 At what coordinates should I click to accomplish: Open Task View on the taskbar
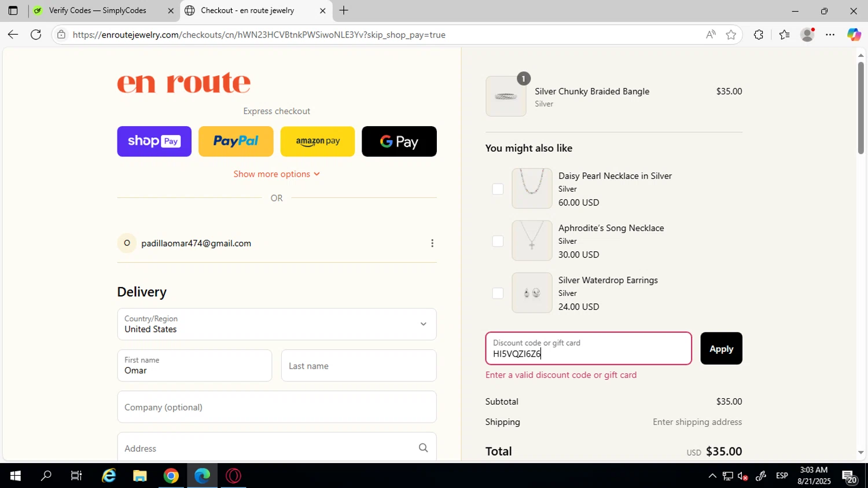76,476
